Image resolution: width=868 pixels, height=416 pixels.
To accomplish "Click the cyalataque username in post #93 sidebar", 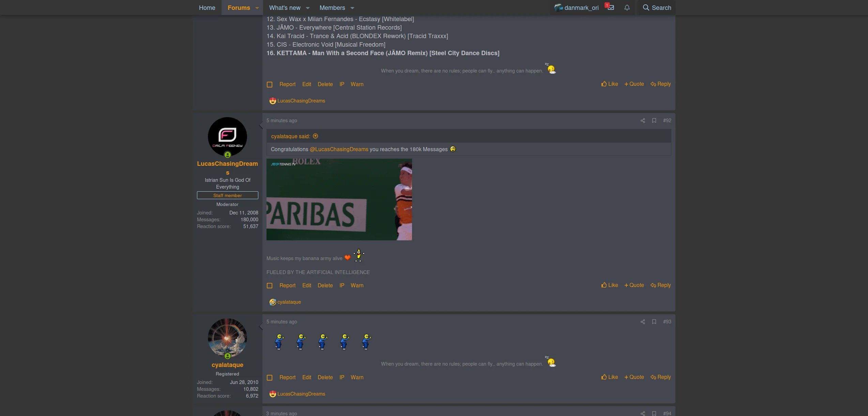I will pyautogui.click(x=227, y=365).
